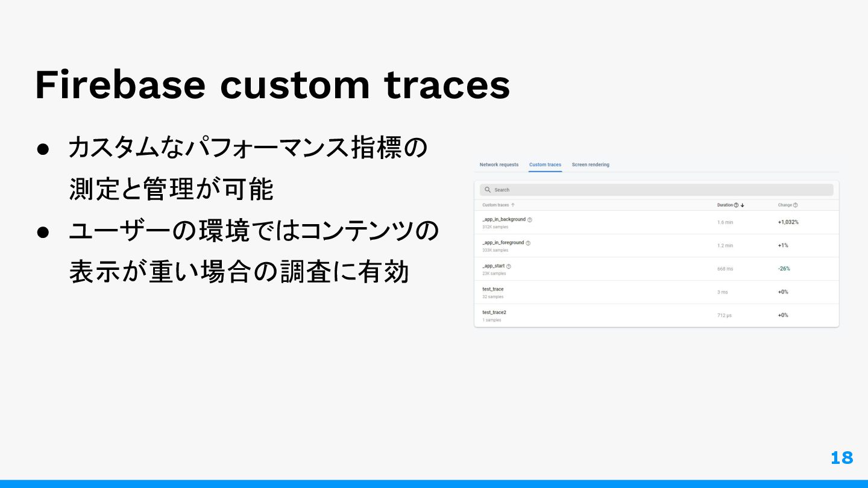Viewport: 868px width, 488px height.
Task: Switch to the Network requests tab
Action: pos(498,164)
